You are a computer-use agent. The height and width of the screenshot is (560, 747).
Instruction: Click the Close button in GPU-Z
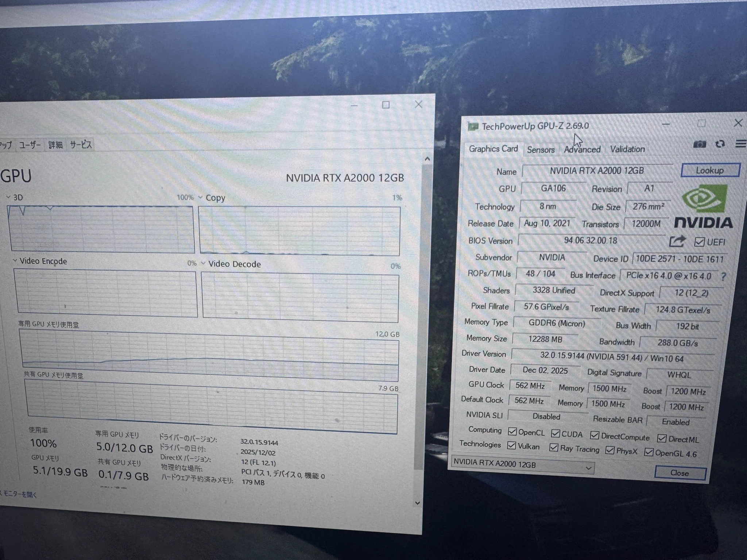tap(680, 473)
